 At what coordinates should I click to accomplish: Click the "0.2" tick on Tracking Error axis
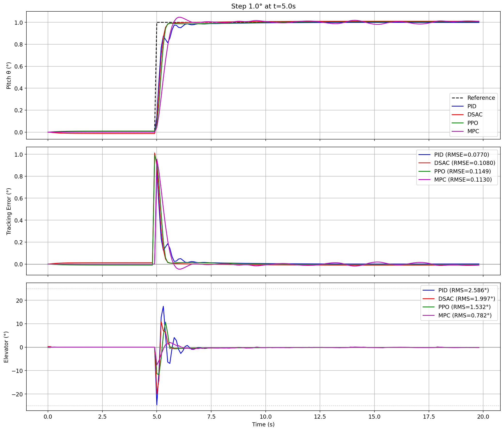(19, 243)
